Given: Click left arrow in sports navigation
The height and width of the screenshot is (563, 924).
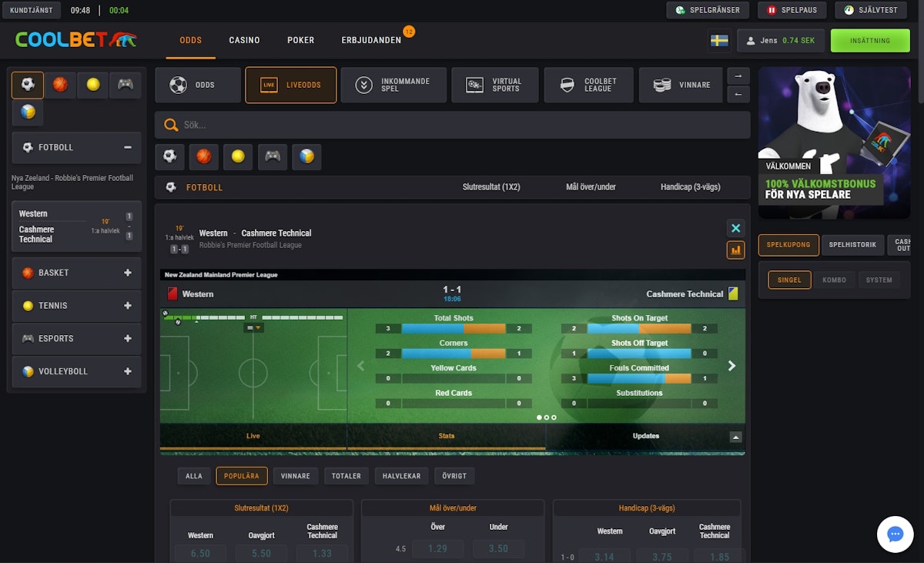Looking at the screenshot, I should (738, 94).
